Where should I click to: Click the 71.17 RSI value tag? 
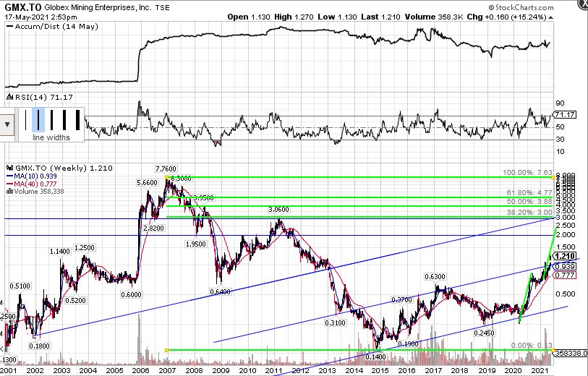click(564, 115)
